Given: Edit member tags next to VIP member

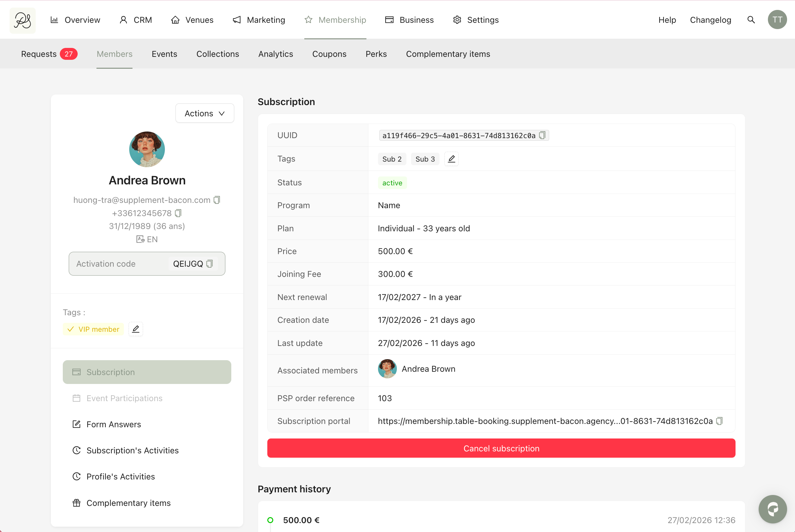Looking at the screenshot, I should coord(136,329).
